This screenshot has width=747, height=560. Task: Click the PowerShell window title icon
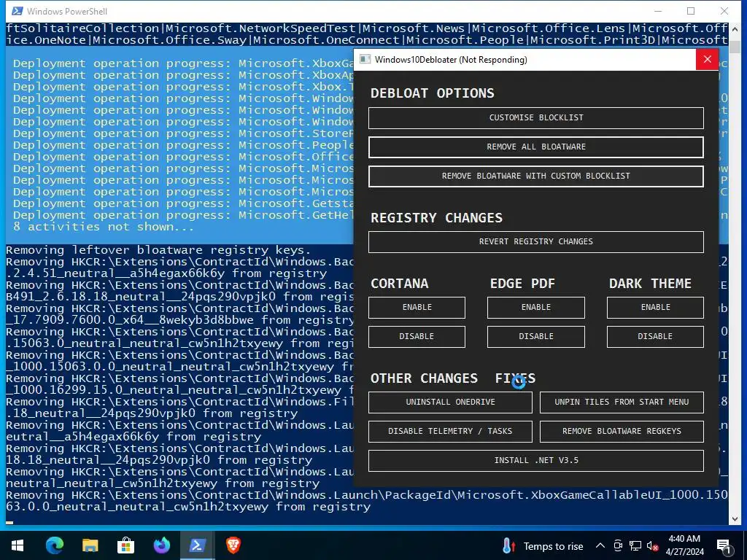(18, 11)
